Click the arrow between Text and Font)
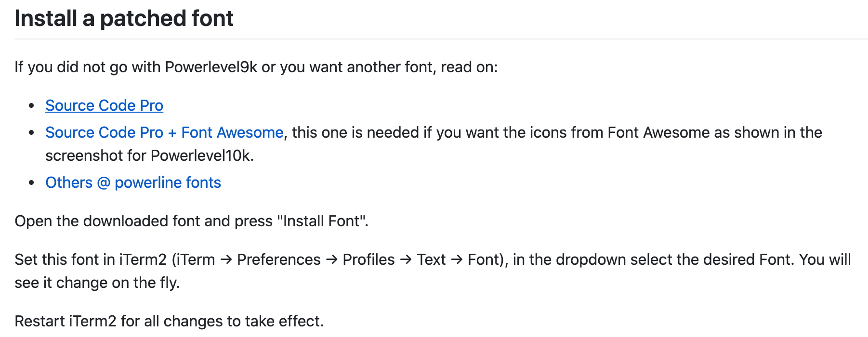This screenshot has width=868, height=337. (x=457, y=260)
